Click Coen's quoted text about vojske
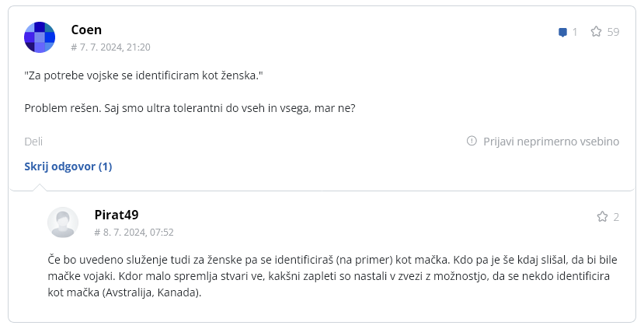Viewport: 644px width, 329px height. pos(144,75)
